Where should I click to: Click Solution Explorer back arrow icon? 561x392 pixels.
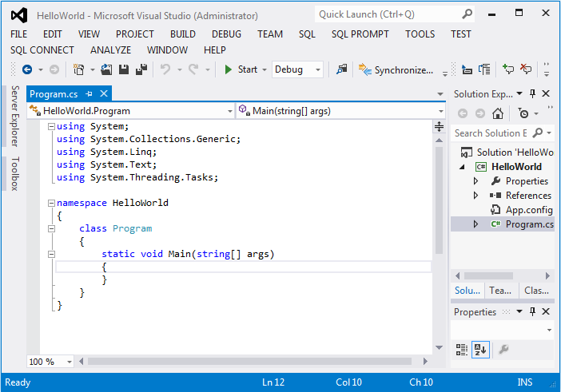point(463,113)
